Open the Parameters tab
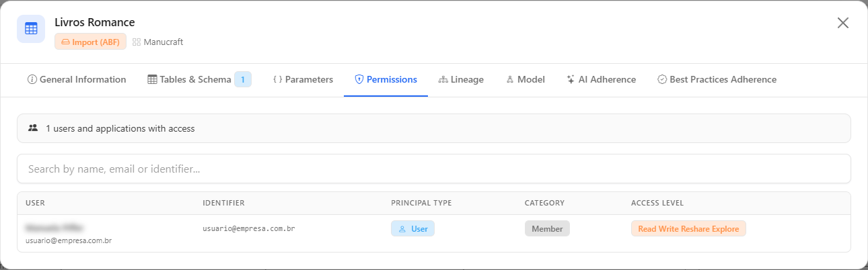Viewport: 868px width, 270px height. [x=303, y=79]
